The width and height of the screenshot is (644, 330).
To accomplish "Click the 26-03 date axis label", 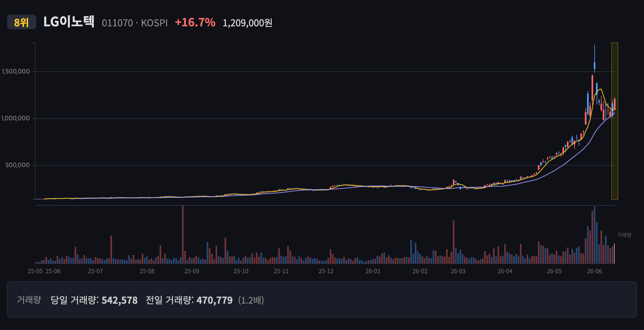I will click(458, 271).
